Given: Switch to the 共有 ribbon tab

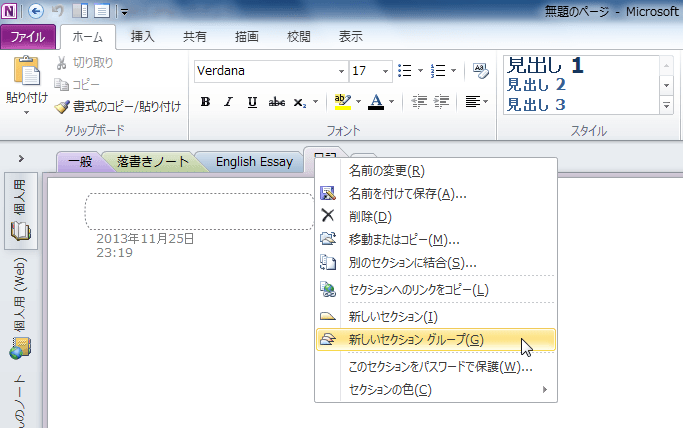Looking at the screenshot, I should pos(194,37).
